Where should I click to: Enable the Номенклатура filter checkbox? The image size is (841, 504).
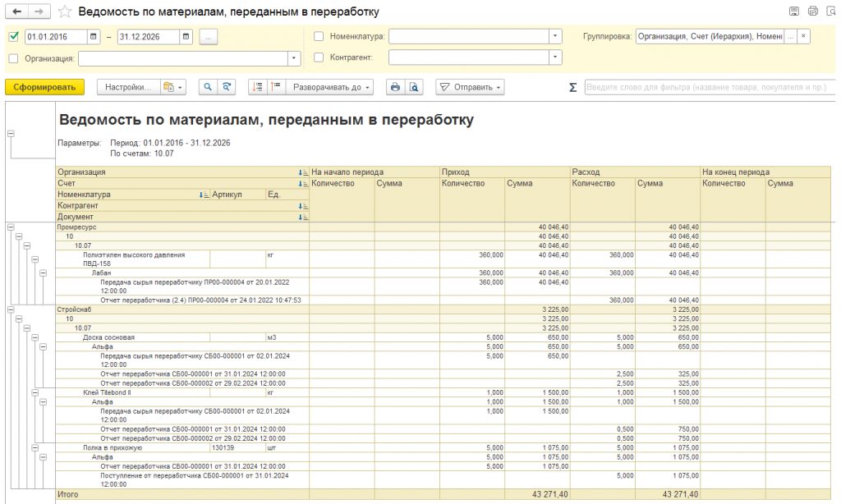click(319, 36)
